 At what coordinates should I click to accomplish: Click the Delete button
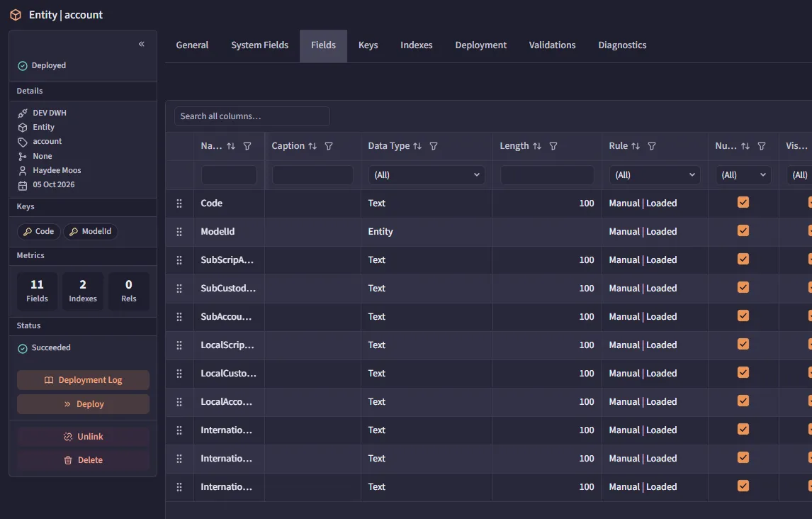pyautogui.click(x=84, y=460)
